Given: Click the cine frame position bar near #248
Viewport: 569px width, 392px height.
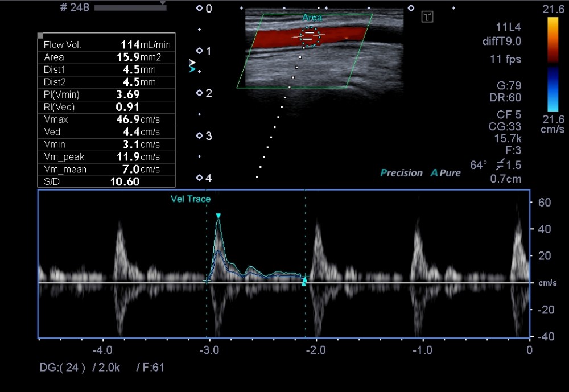Looking at the screenshot, I should point(130,8).
